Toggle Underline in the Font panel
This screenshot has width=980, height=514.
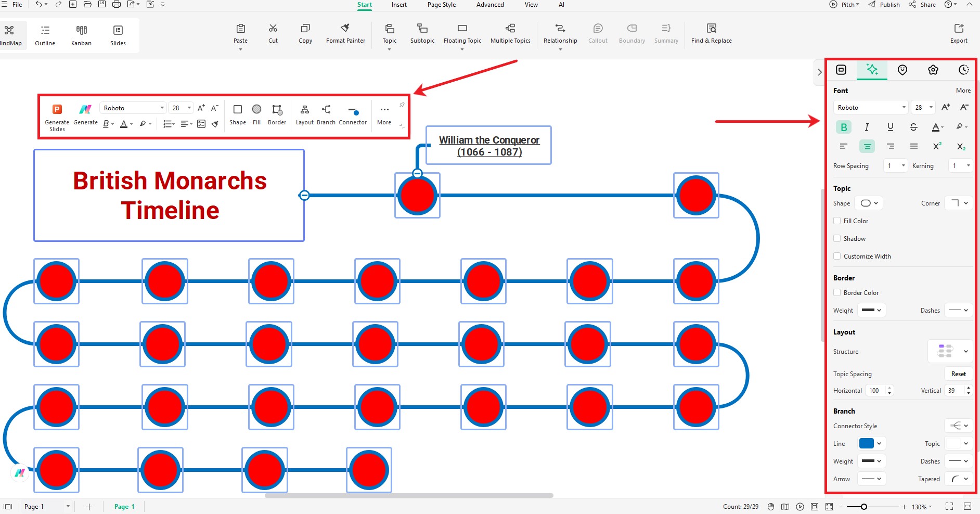(x=891, y=127)
